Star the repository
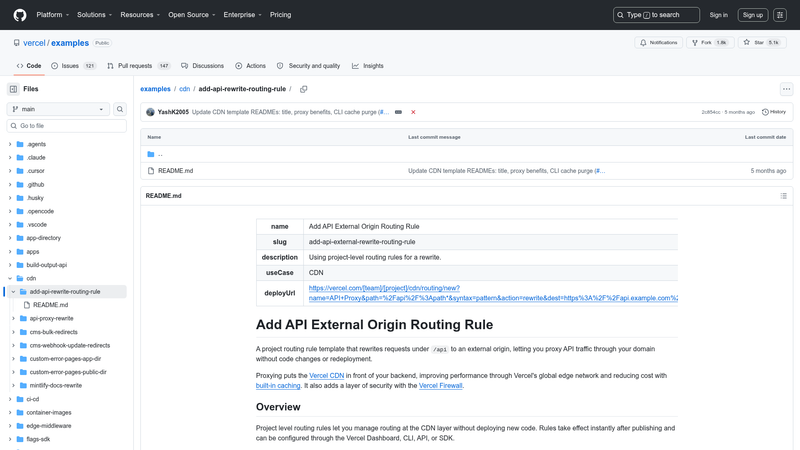The width and height of the screenshot is (800, 450). pyautogui.click(x=762, y=43)
